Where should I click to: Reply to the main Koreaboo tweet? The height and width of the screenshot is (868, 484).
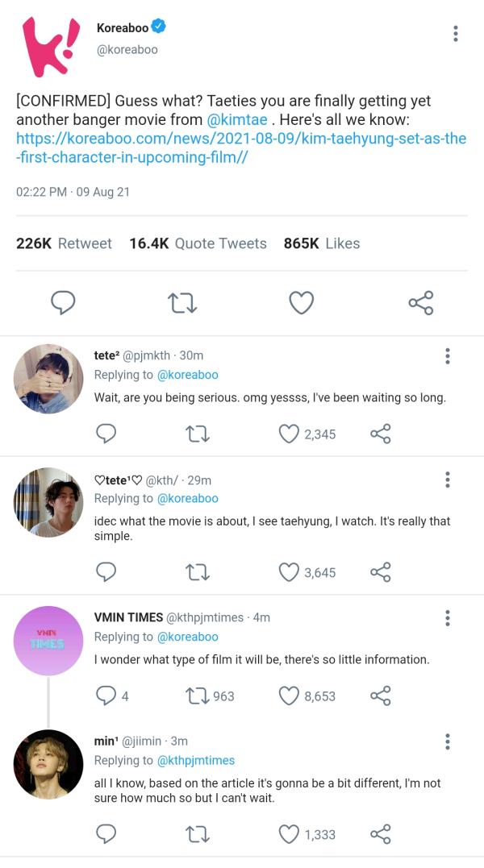pyautogui.click(x=63, y=303)
